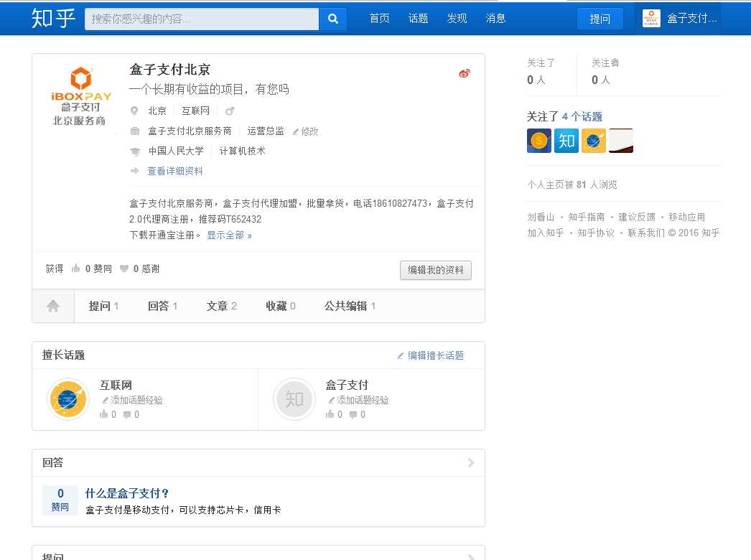Open the Weibo icon on profile card
Viewport: 751px width, 560px height.
(464, 73)
